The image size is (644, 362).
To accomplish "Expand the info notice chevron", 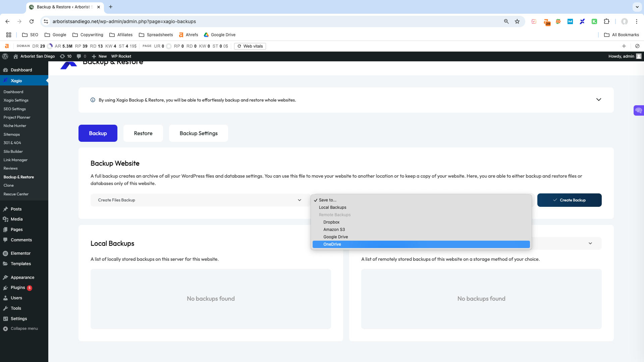I will (x=599, y=100).
